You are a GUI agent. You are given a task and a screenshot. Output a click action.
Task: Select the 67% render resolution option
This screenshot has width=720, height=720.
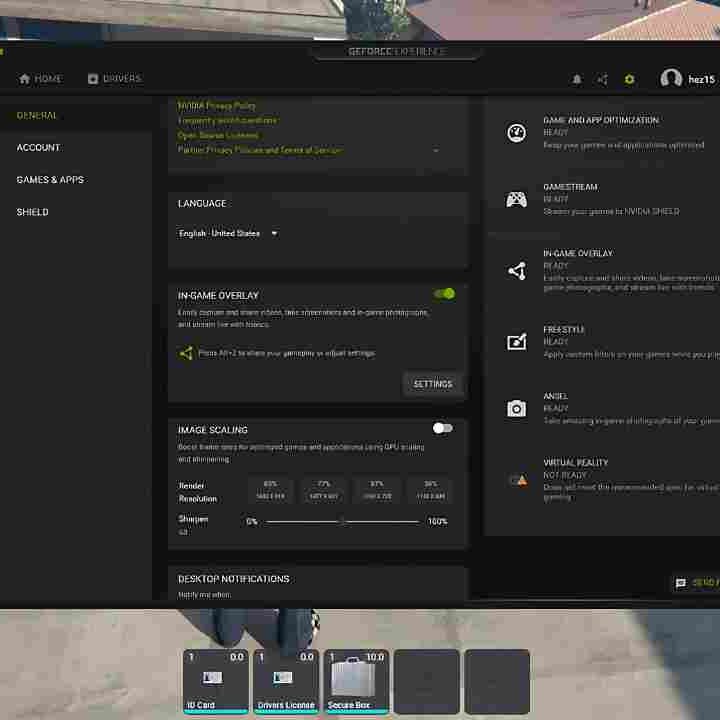(377, 490)
